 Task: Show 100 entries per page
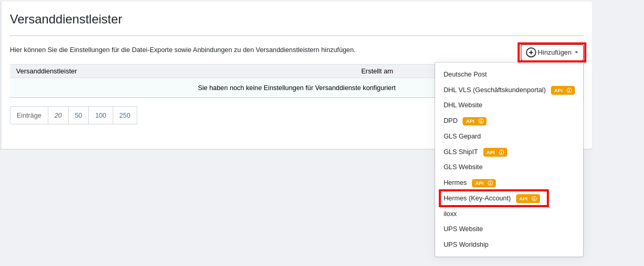[101, 116]
